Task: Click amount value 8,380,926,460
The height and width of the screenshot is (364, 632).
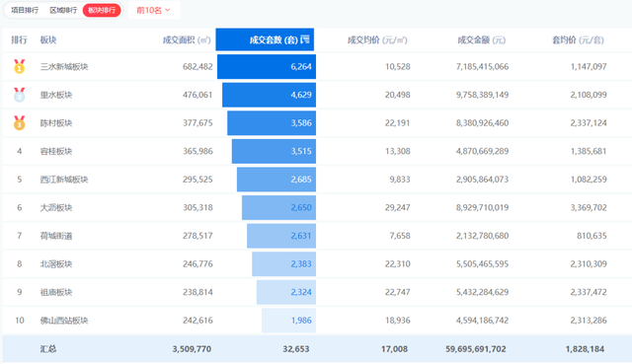Action: [482, 122]
